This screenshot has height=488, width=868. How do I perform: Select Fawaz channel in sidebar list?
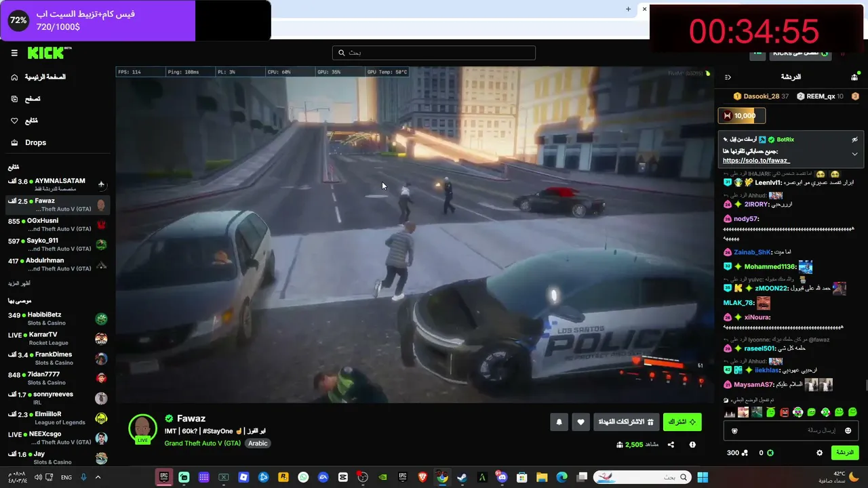[58, 205]
